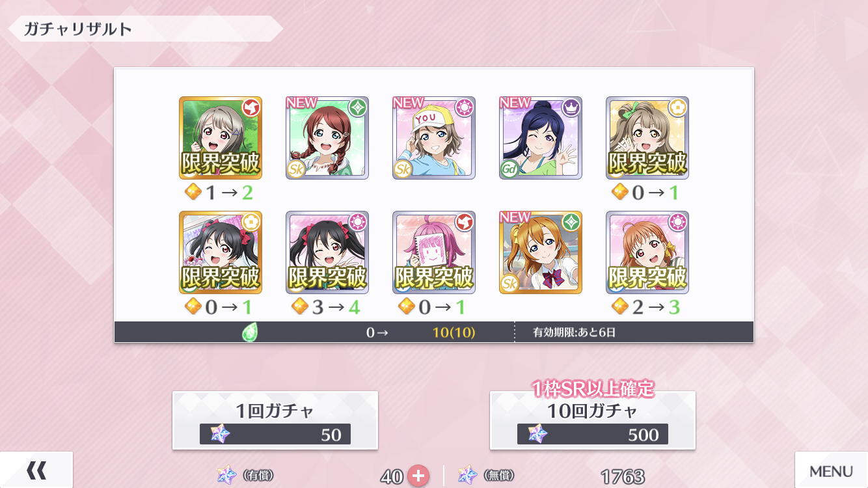Tap the double-chevron back icon
This screenshot has width=868, height=488.
36,470
